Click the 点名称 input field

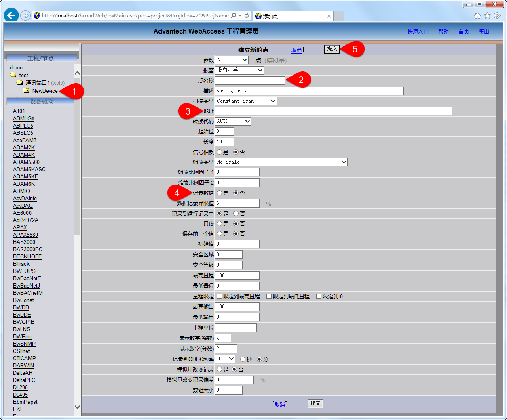(250, 80)
